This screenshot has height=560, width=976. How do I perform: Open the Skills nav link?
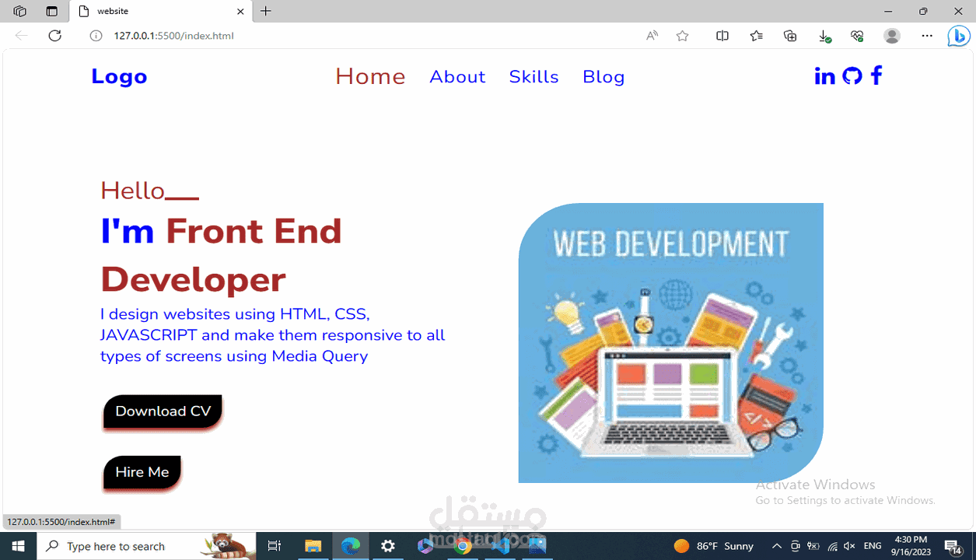[533, 76]
